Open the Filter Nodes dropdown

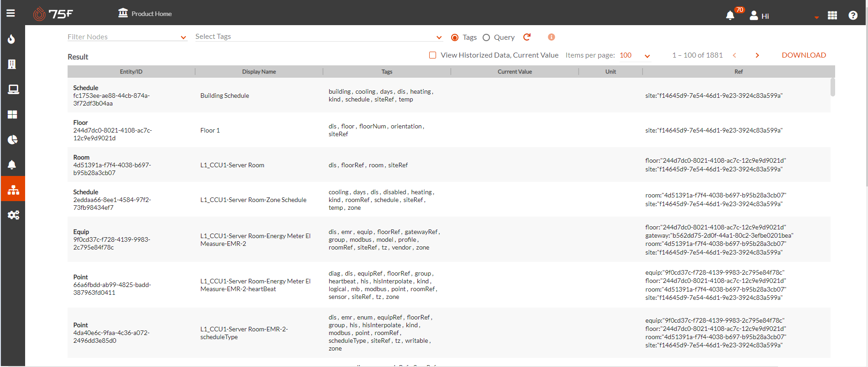[x=127, y=37]
